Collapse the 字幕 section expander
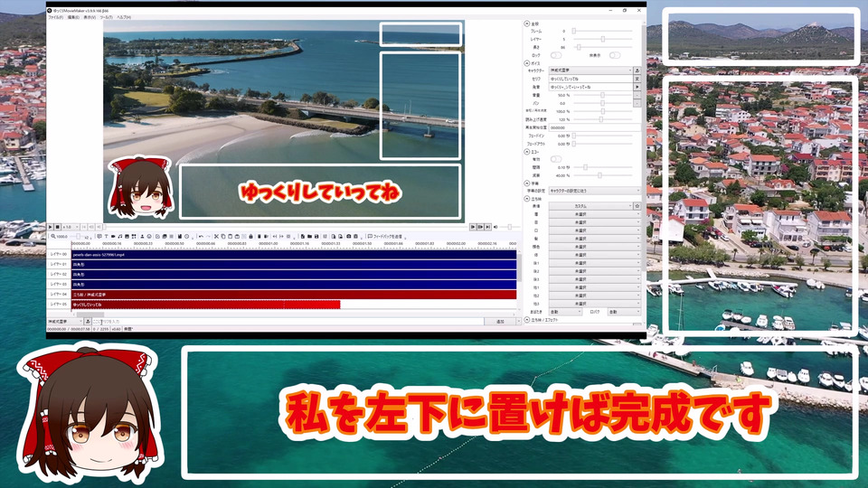Image resolution: width=868 pixels, height=488 pixels. [527, 183]
